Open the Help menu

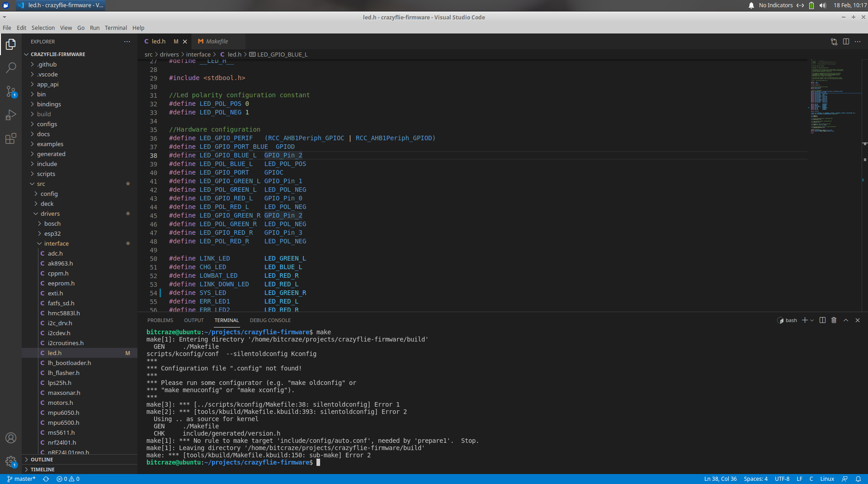point(138,28)
